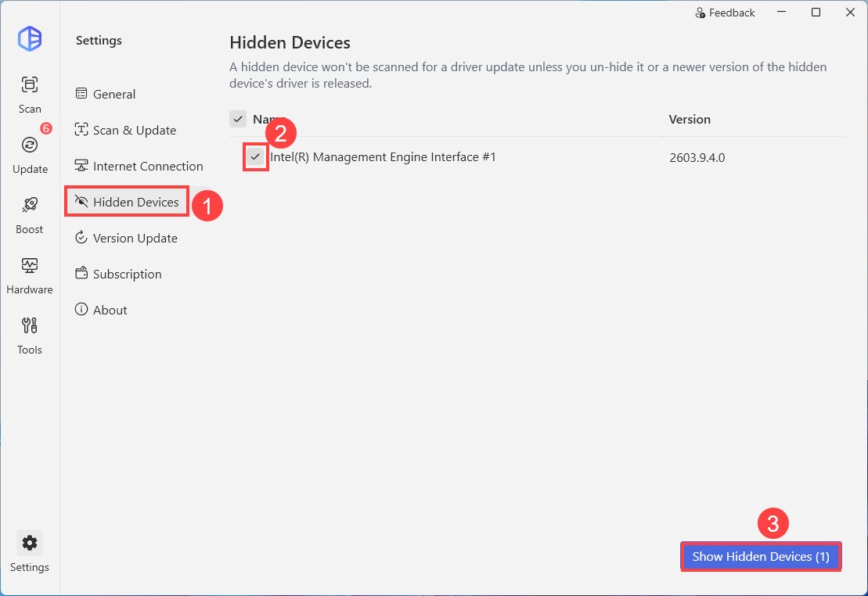This screenshot has height=596, width=868.
Task: Toggle the select-all checkbox beside Name
Action: coord(238,119)
